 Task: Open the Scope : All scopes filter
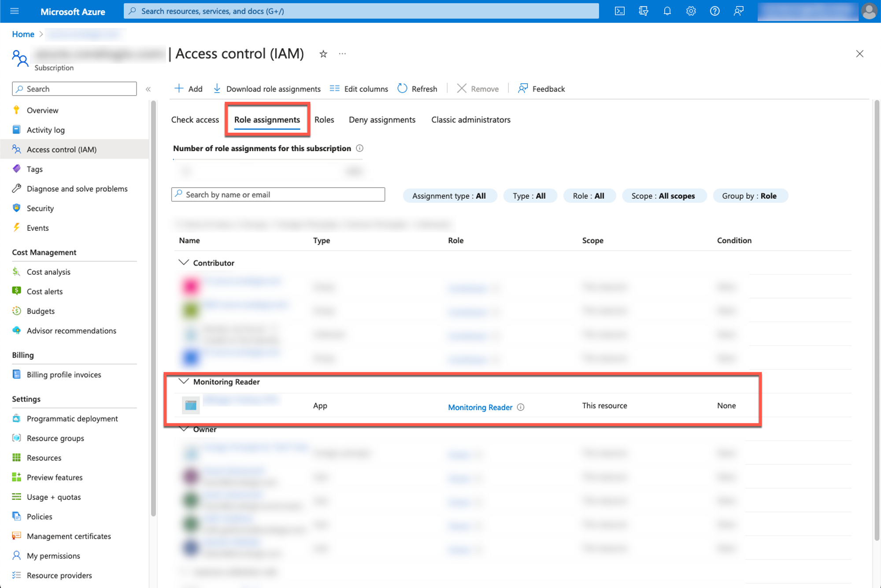point(663,196)
